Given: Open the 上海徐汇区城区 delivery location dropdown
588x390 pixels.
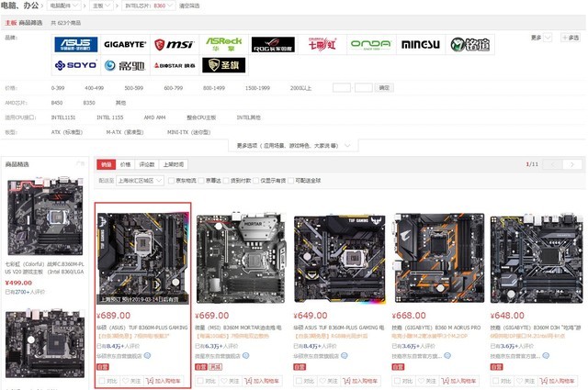Looking at the screenshot, I should (138, 181).
